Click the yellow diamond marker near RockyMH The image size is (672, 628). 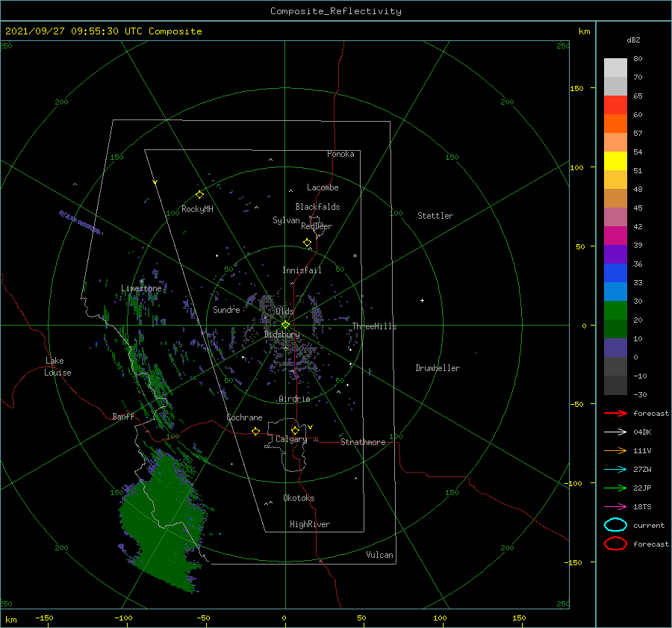[199, 195]
